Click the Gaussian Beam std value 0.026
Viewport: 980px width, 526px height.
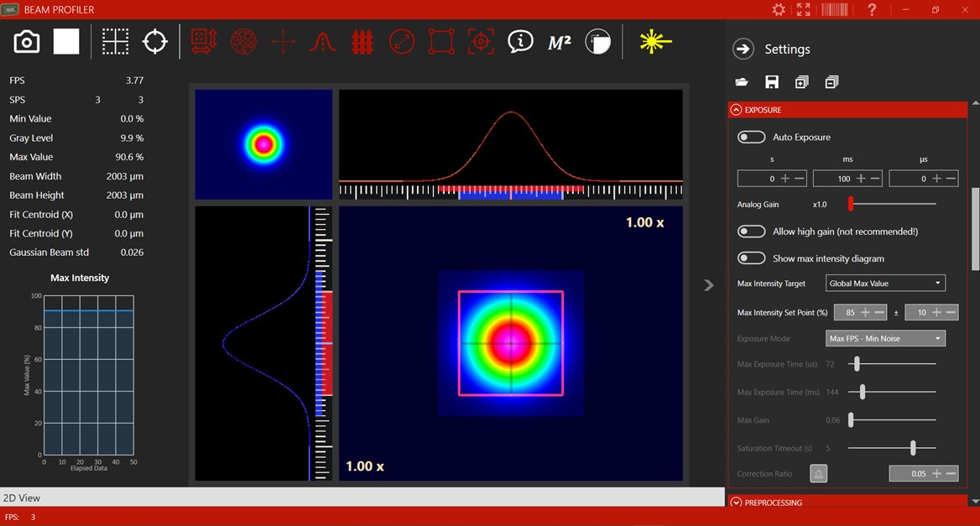pos(132,253)
